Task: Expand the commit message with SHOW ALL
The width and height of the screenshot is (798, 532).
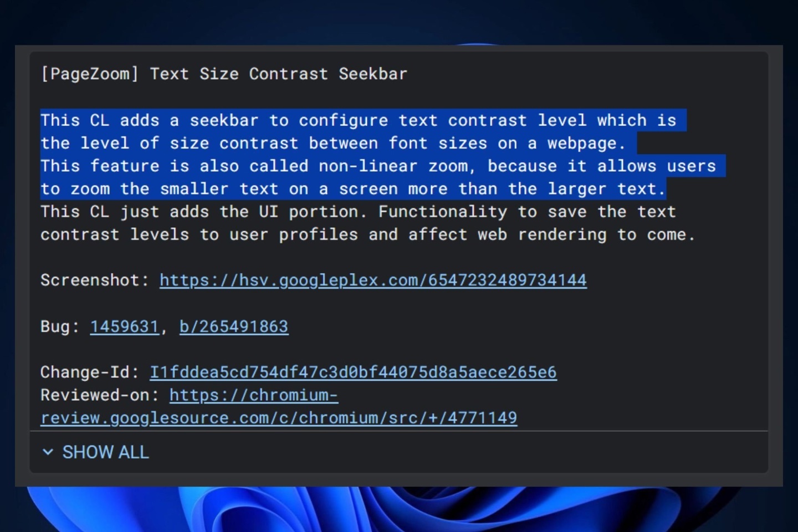Action: 105,452
